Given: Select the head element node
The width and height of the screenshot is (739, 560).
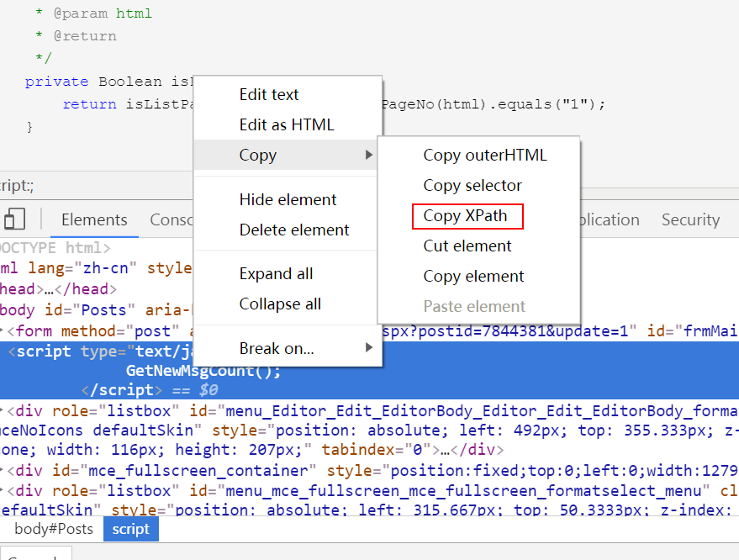Looking at the screenshot, I should click(57, 288).
